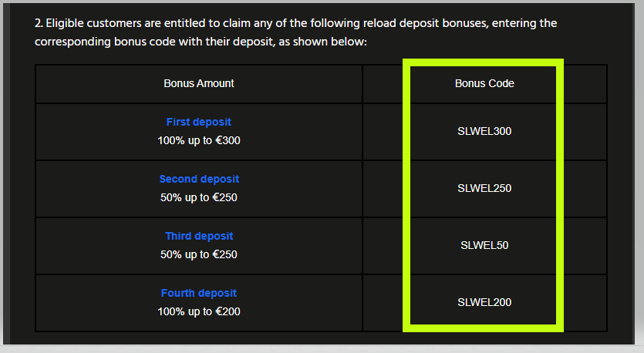The height and width of the screenshot is (353, 644).
Task: Pick the SLWEL200 bonus code cell
Action: click(x=484, y=302)
